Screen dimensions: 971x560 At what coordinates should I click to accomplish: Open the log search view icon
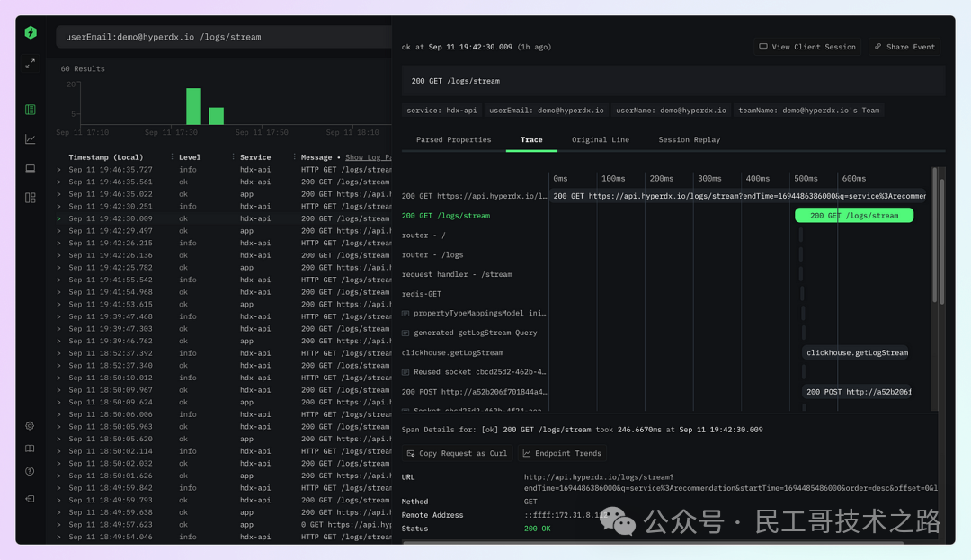pos(30,110)
